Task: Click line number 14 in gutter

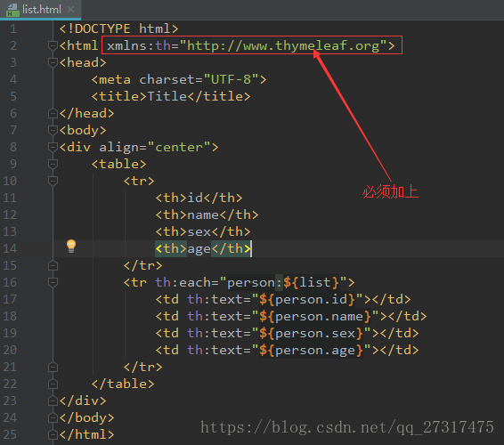Action: point(10,248)
